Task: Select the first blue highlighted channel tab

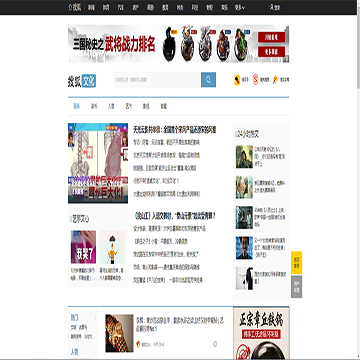Action: click(x=77, y=106)
